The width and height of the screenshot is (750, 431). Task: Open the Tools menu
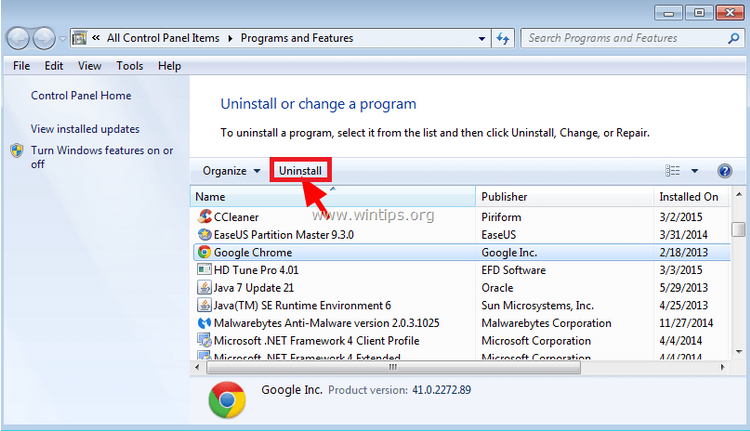pyautogui.click(x=130, y=66)
